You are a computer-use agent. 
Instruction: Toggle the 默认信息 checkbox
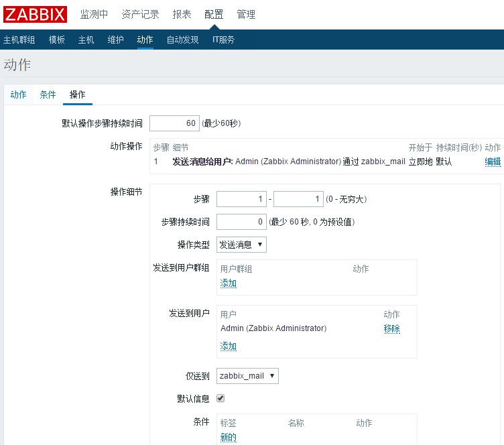[220, 398]
